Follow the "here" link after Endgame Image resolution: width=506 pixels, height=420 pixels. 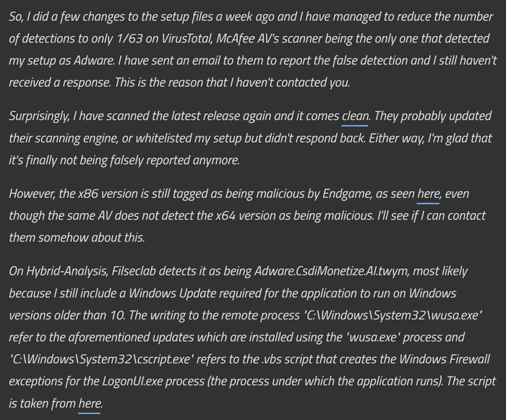click(x=429, y=194)
